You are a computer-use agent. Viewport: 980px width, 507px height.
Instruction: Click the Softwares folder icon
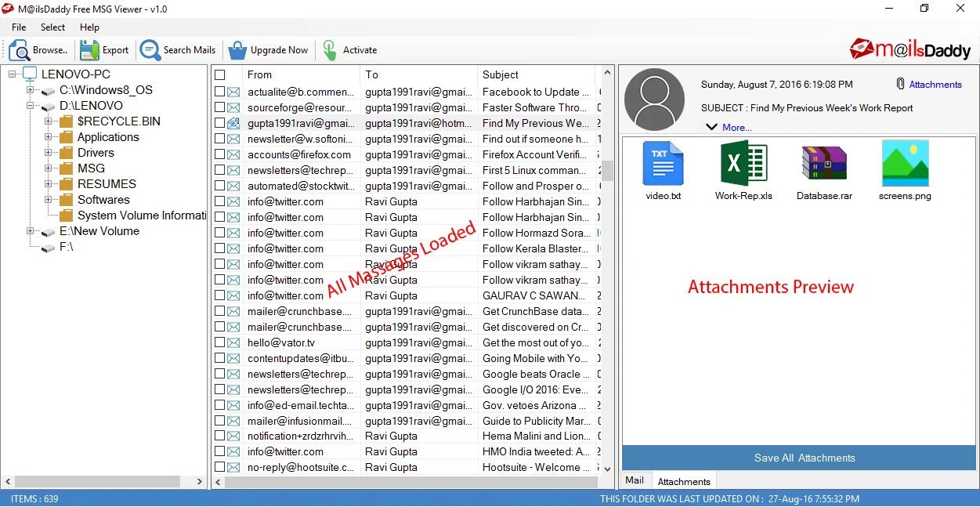pyautogui.click(x=66, y=200)
